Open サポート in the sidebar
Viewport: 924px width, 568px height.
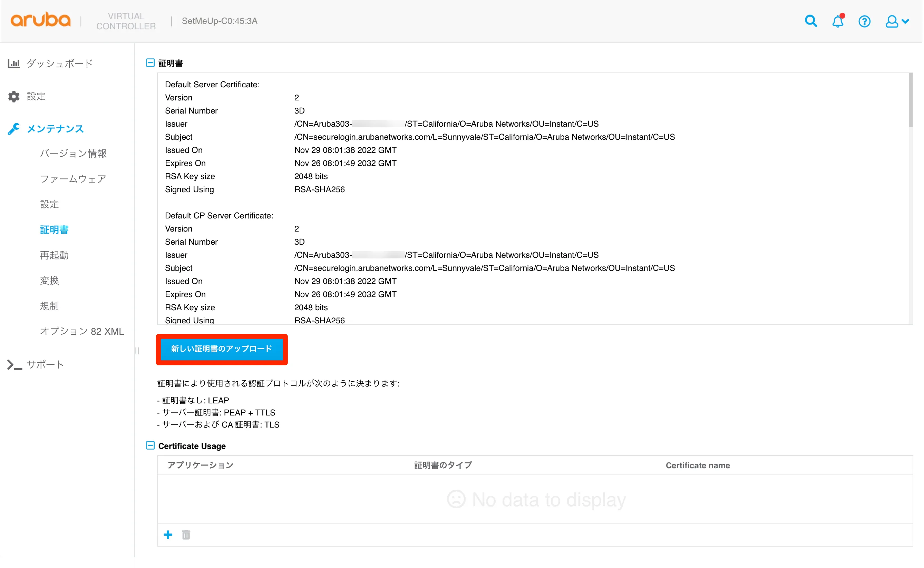[x=46, y=365]
